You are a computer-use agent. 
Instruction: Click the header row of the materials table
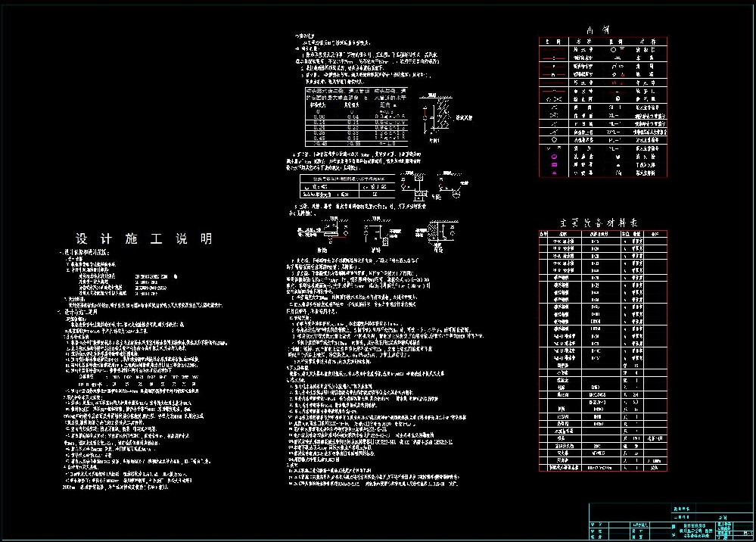[x=603, y=234]
